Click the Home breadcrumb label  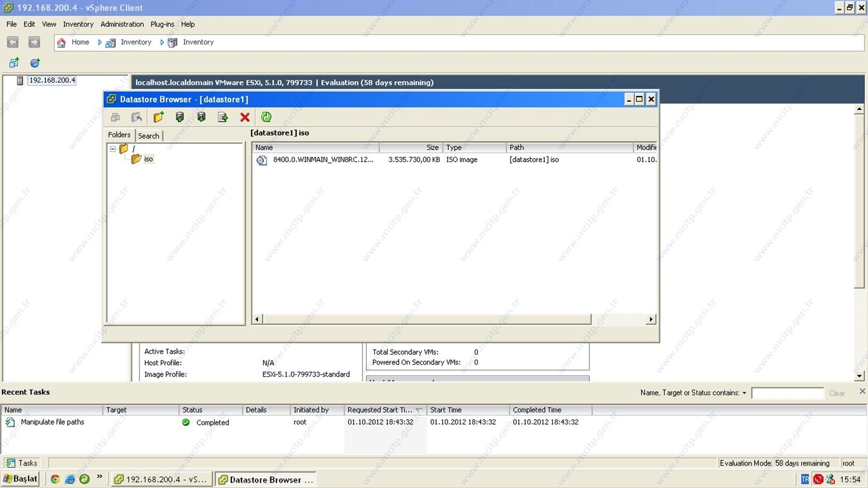coord(80,42)
